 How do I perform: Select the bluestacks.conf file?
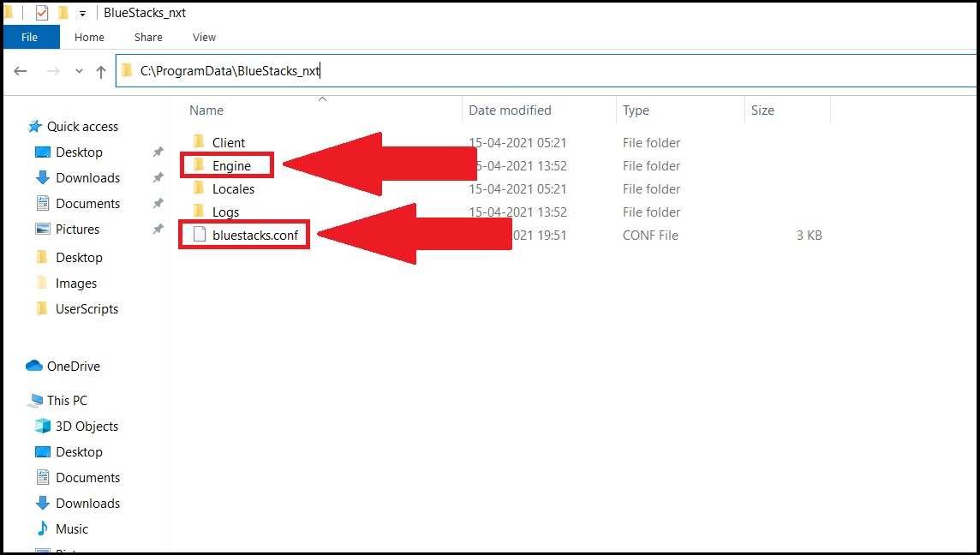255,236
